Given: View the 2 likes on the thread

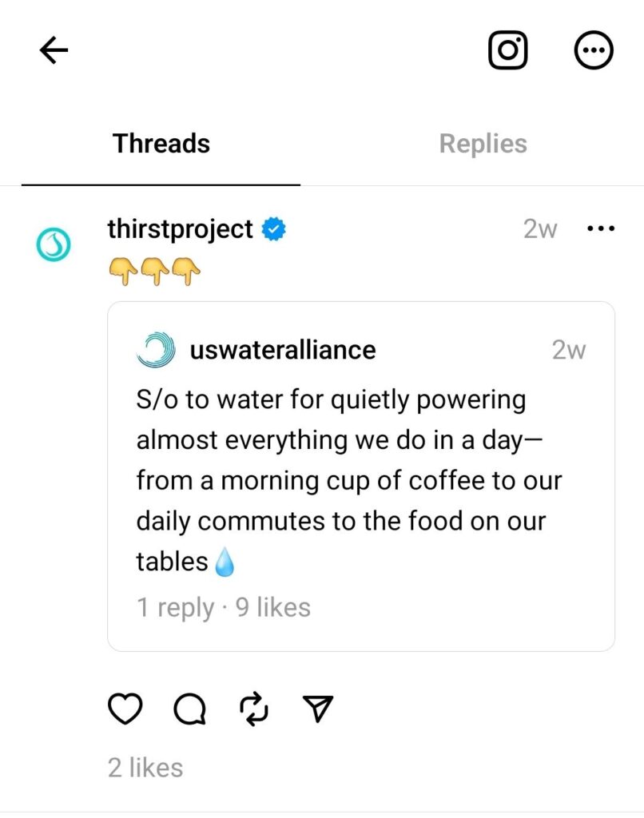Looking at the screenshot, I should point(146,768).
